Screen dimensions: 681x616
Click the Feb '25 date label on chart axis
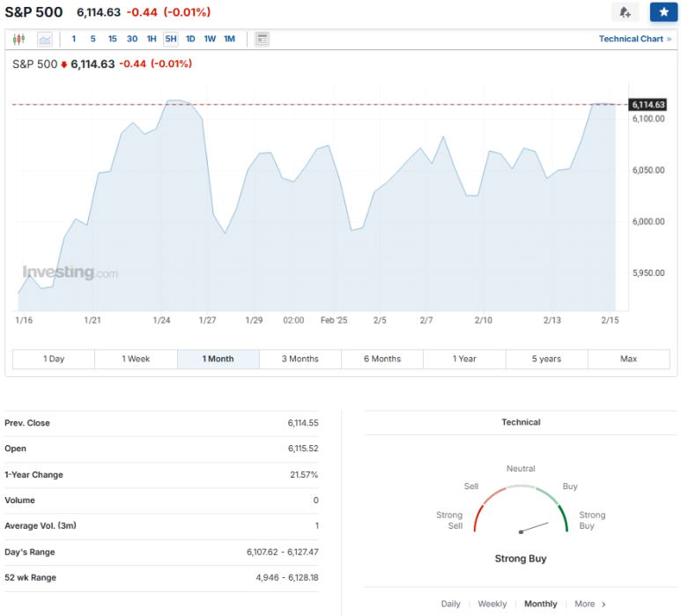pyautogui.click(x=334, y=320)
